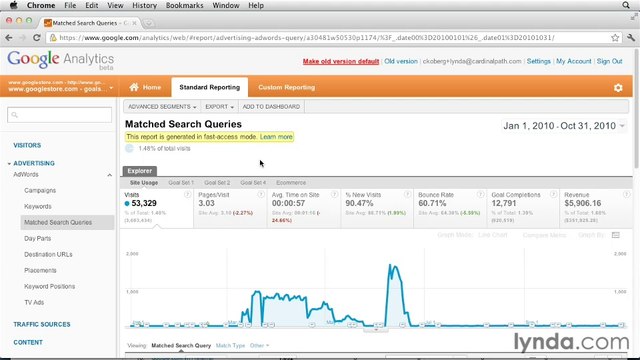Click the site lock icon in address bar

pos(53,38)
